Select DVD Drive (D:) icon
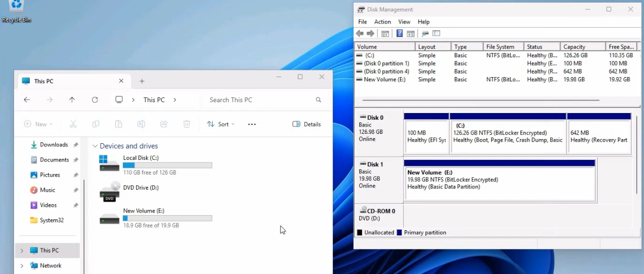This screenshot has width=644, height=274. tap(110, 192)
